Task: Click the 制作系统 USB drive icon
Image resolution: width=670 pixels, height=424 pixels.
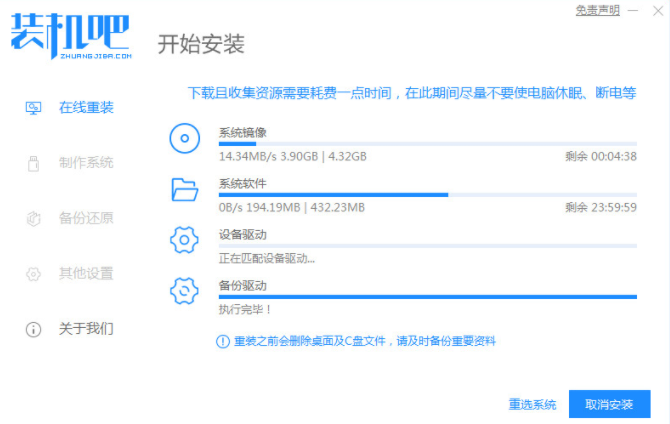Action: tap(33, 162)
